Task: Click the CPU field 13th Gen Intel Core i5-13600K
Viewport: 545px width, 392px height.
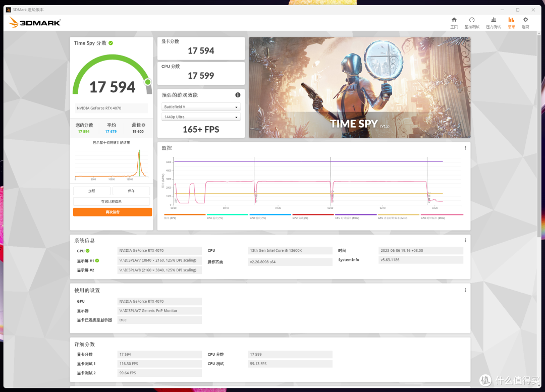Action: pos(290,251)
